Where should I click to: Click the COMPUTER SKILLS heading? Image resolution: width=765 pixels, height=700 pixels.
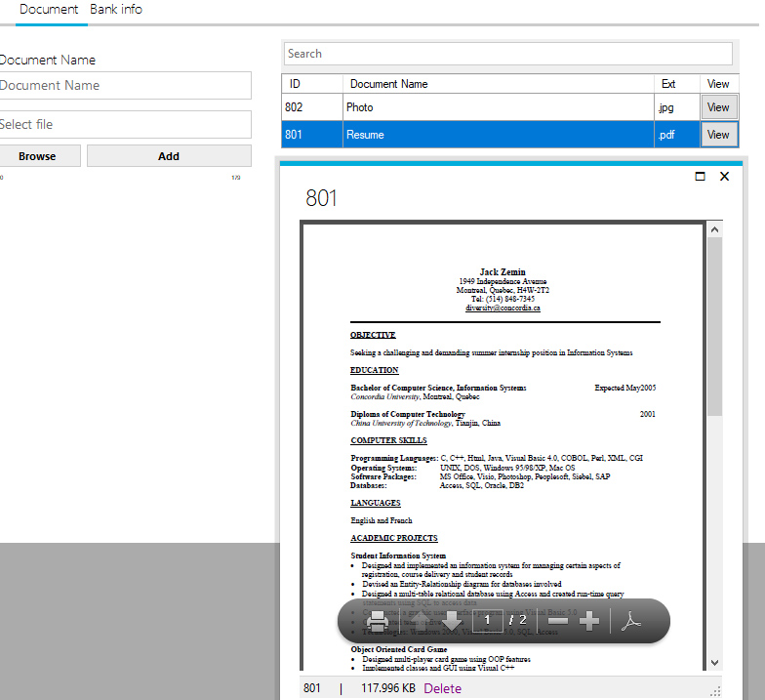(388, 440)
